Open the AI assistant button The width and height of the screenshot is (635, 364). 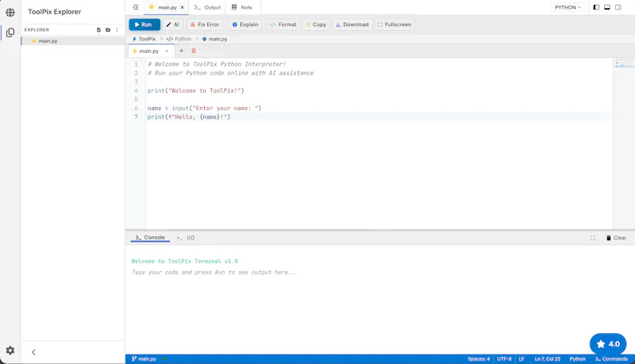pyautogui.click(x=173, y=25)
